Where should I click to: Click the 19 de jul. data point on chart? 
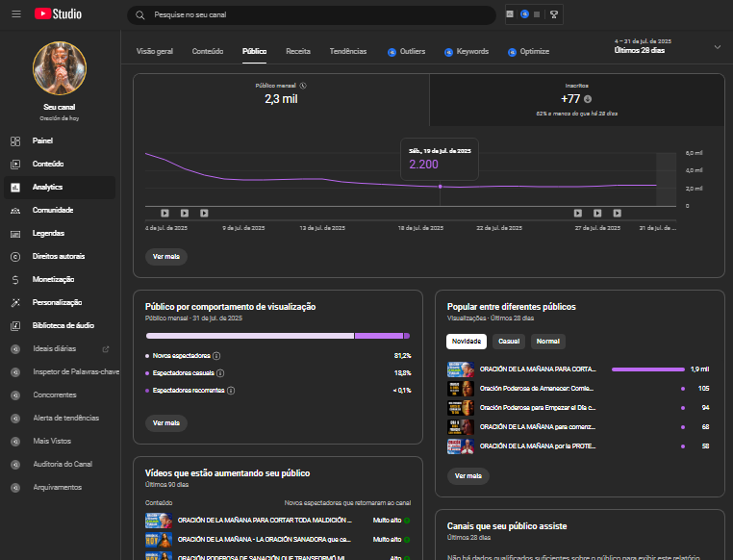point(440,187)
